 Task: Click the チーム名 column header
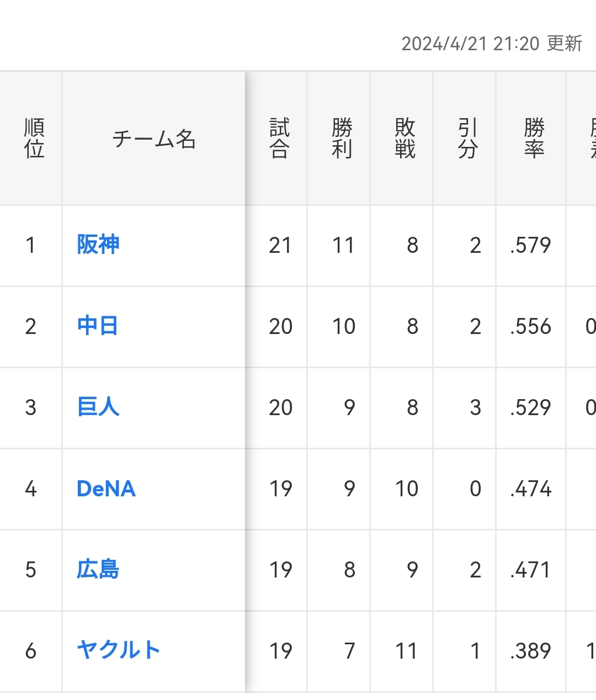(x=153, y=139)
